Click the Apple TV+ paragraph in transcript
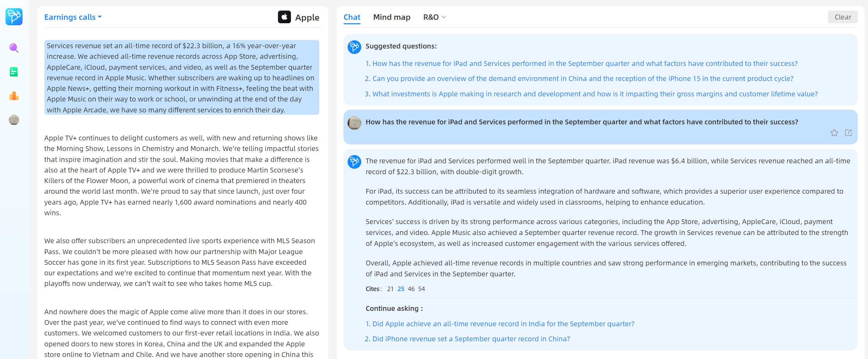Viewport: 868px width, 359px height. coord(182,175)
